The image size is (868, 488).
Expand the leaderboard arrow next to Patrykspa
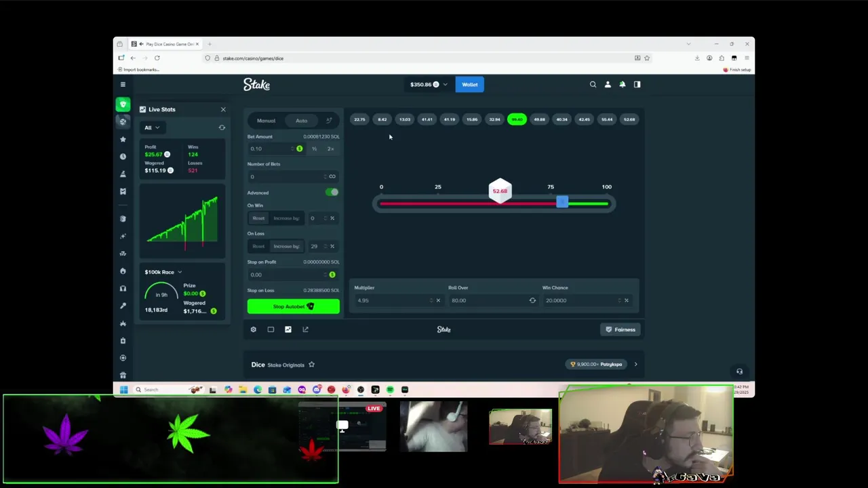[635, 365]
